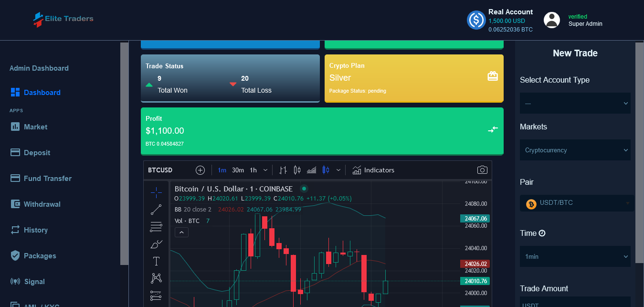Switch to bar chart style
Image resolution: width=644 pixels, height=307 pixels.
[x=283, y=170]
